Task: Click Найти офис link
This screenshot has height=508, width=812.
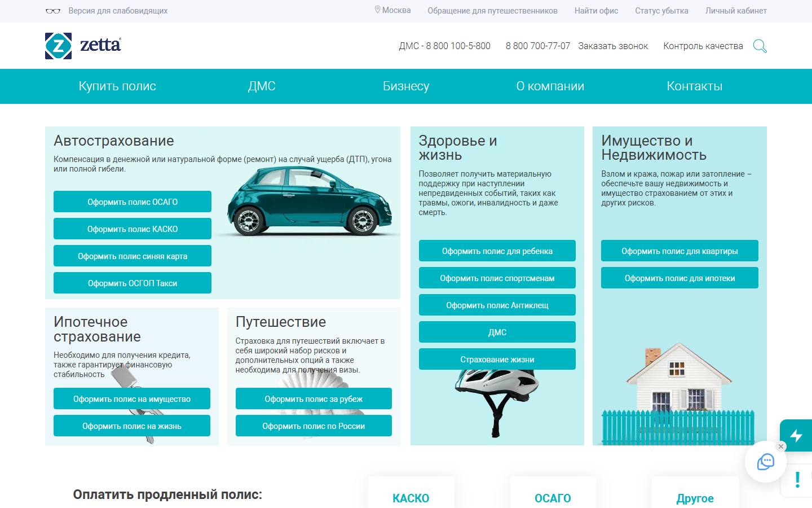Action: pyautogui.click(x=596, y=11)
